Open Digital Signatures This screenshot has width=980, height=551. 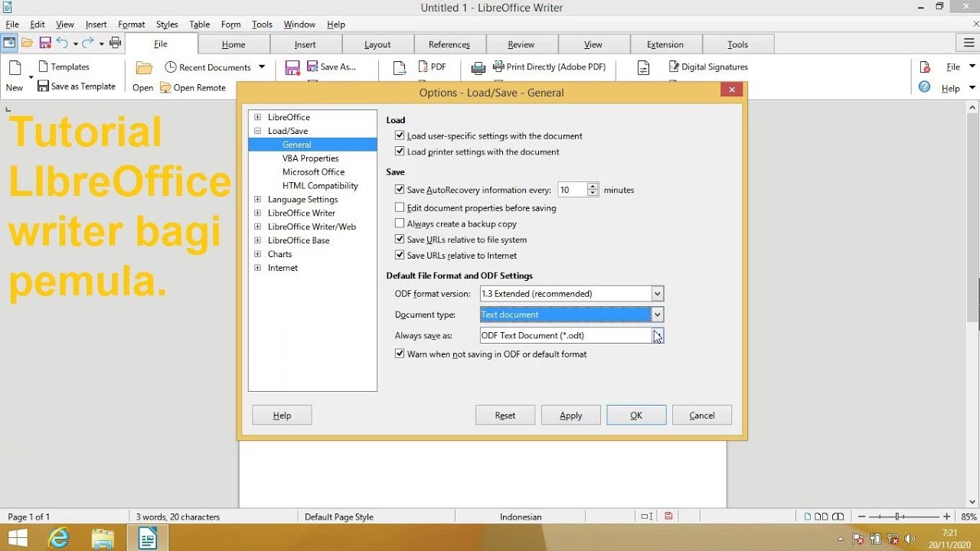click(x=708, y=67)
